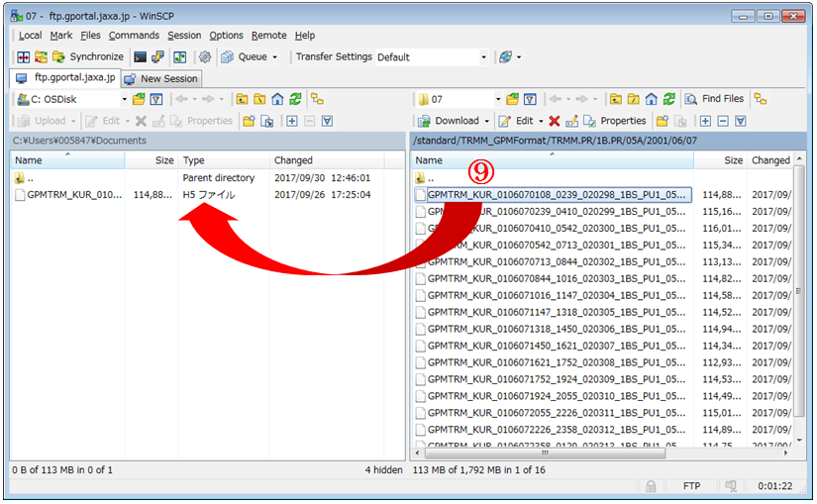The width and height of the screenshot is (817, 504).
Task: Toggle remote directory tree icon
Action: 761,99
